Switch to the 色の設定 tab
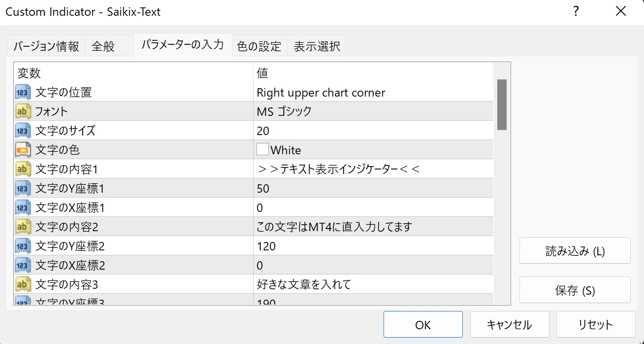The image size is (644, 344). pyautogui.click(x=259, y=46)
